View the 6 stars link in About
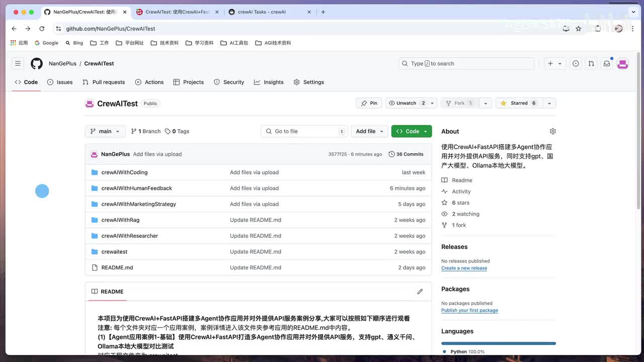The height and width of the screenshot is (362, 644). coord(460,203)
